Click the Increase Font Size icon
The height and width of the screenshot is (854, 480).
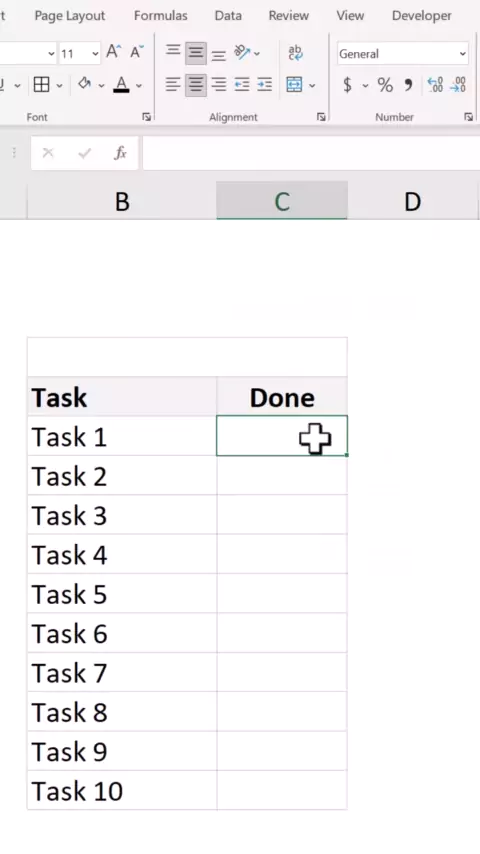click(113, 52)
